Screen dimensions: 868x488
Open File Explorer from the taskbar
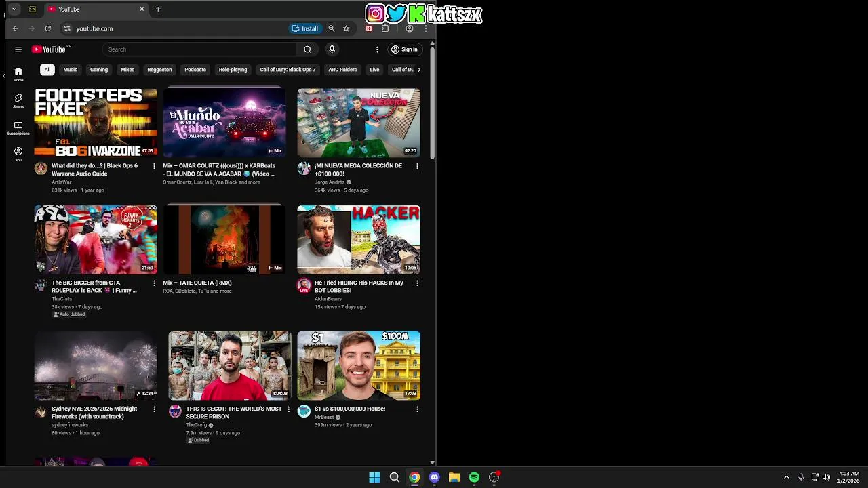454,477
